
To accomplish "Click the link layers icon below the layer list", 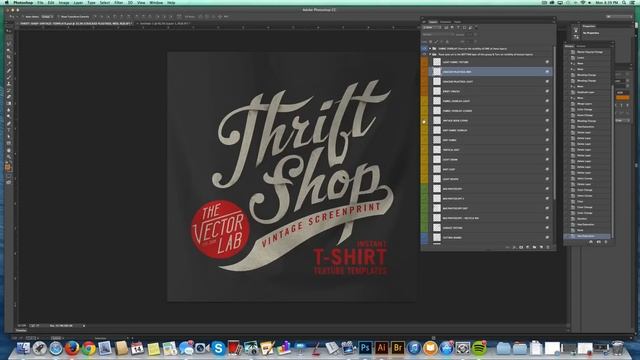I will 507,247.
